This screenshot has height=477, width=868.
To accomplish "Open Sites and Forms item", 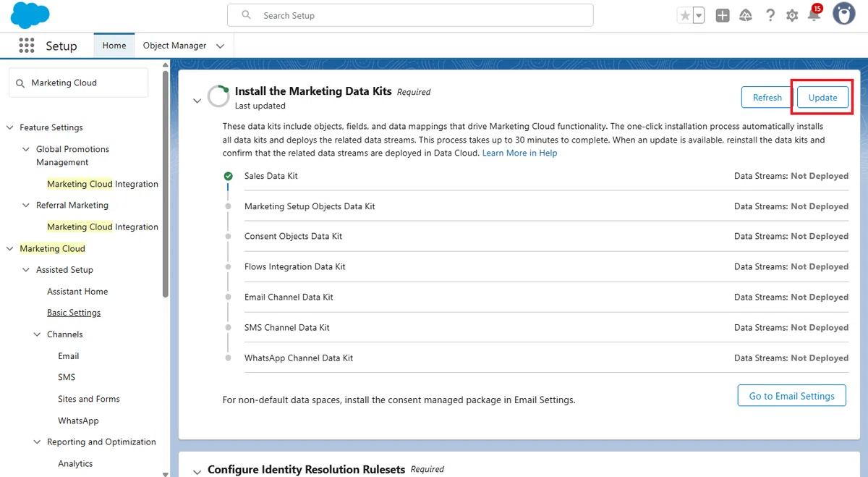I will click(x=89, y=399).
